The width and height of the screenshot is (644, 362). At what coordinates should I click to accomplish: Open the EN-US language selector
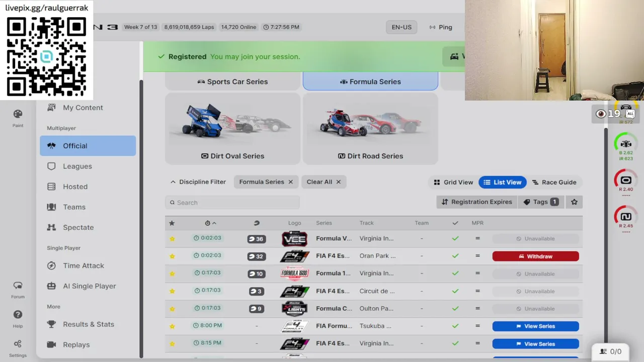[x=401, y=27]
